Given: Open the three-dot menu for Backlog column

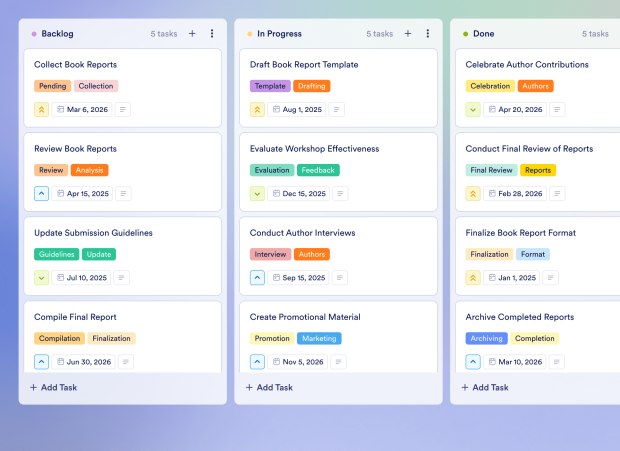Looking at the screenshot, I should point(212,33).
